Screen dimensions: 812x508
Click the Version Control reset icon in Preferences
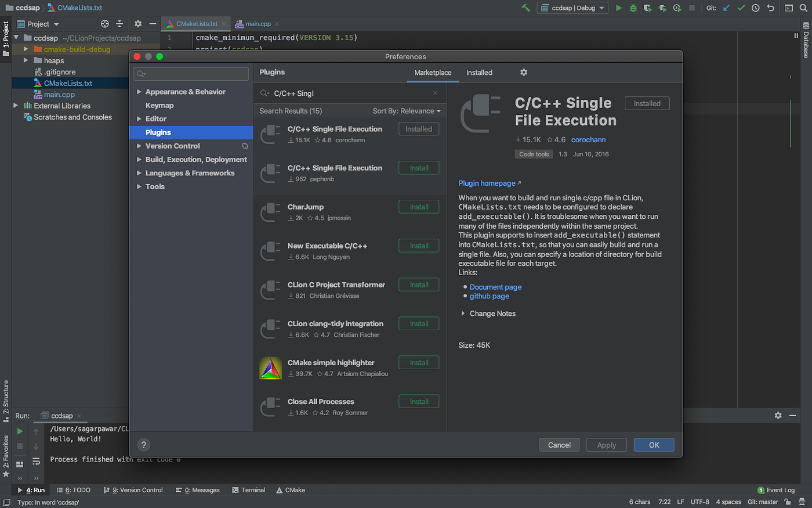pos(245,146)
